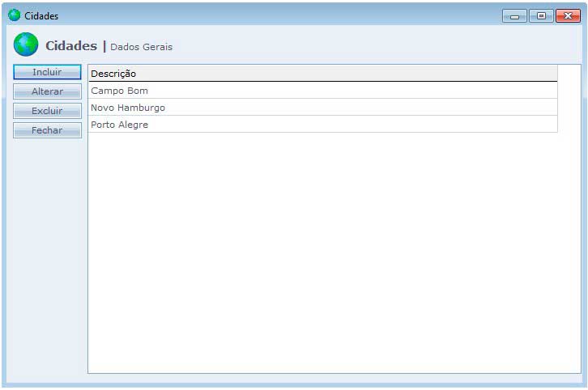Click the bold Cidades heading text
The image size is (588, 390).
coord(71,46)
